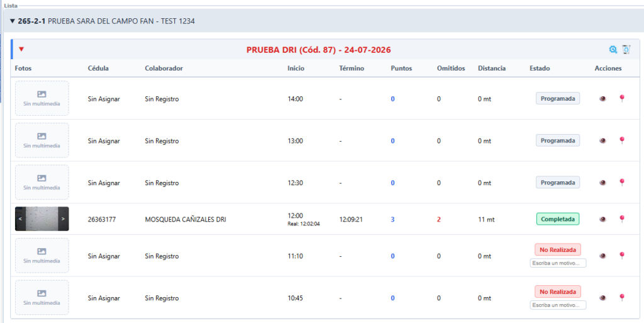Screen dimensions: 644x323
Task: Show next photo in the 12:00 row carousel
Action: 64,218
